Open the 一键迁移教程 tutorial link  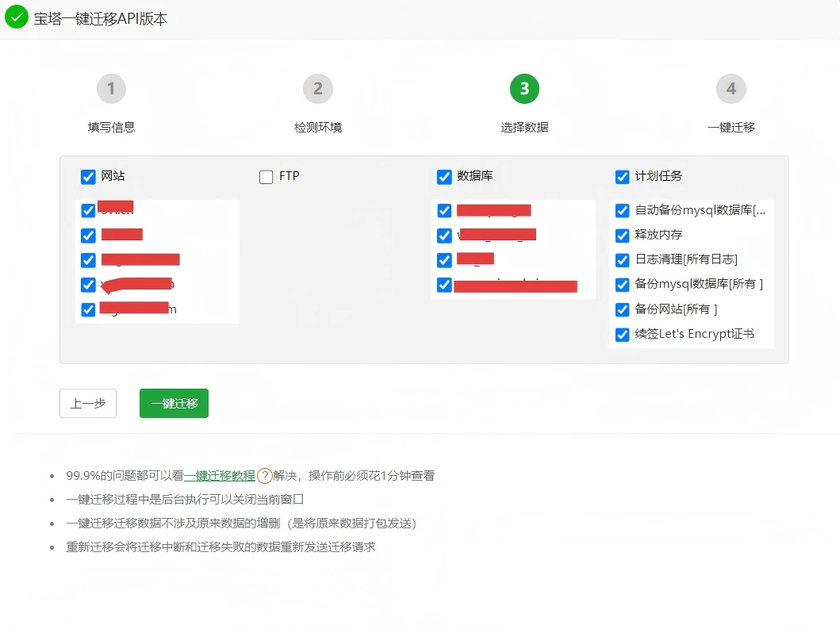[220, 476]
